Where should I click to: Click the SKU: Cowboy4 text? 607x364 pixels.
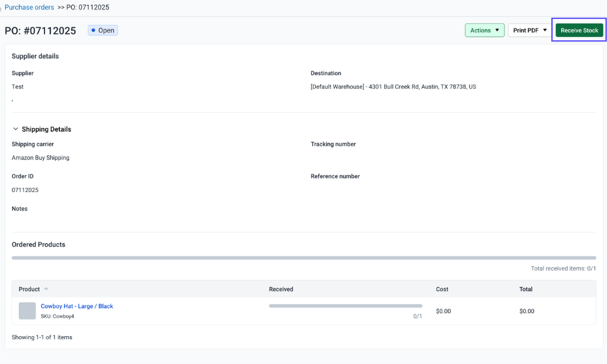tap(57, 317)
